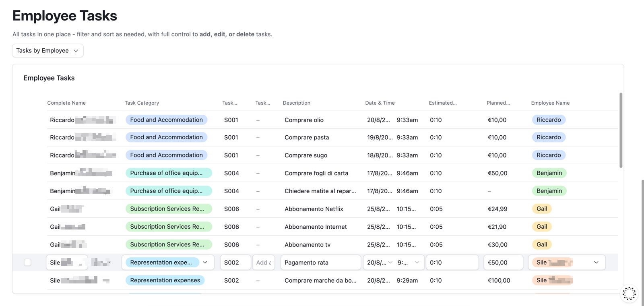Click the Description column header
This screenshot has height=306, width=644.
tap(297, 103)
